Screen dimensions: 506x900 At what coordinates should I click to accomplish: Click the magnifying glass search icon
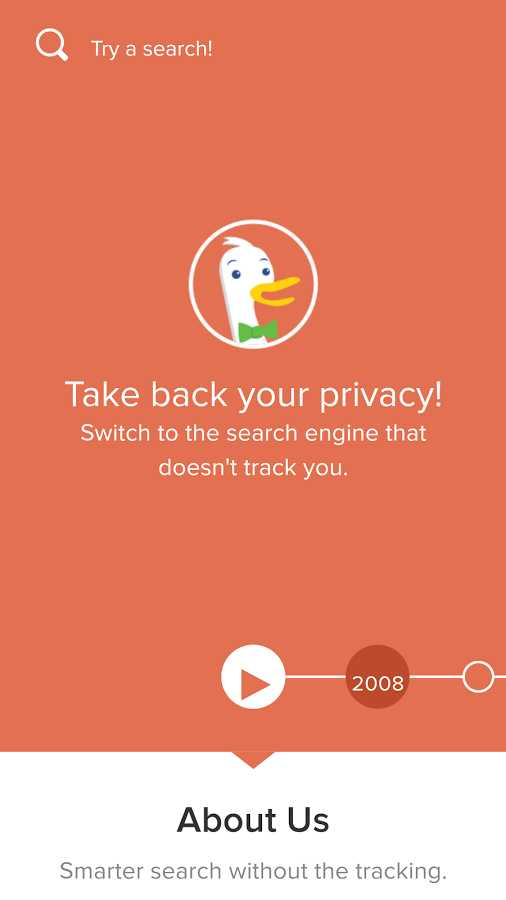click(52, 45)
